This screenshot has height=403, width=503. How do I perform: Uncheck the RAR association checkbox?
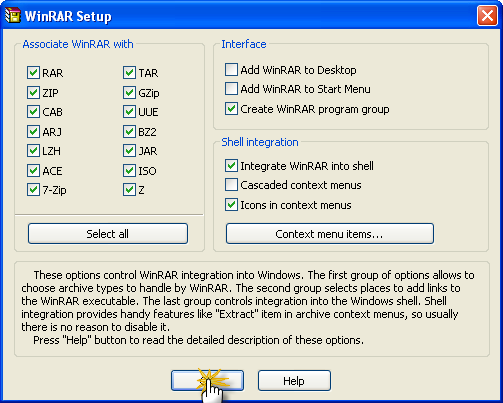click(x=33, y=73)
